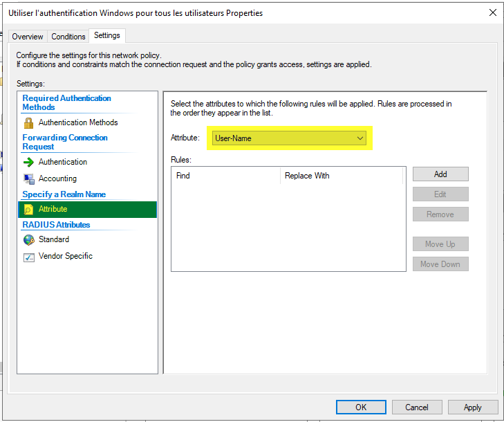Switch to the Conditions tab

(68, 37)
